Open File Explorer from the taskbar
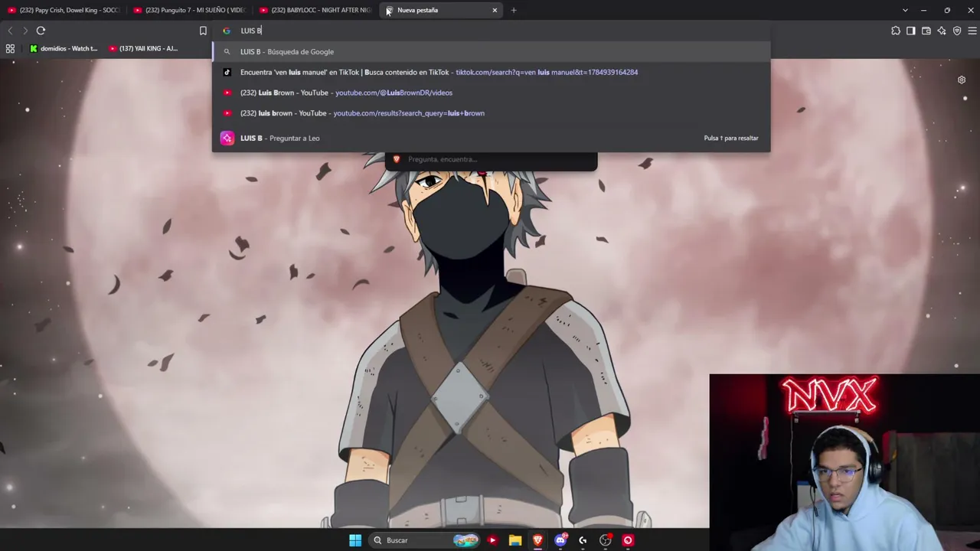 [515, 540]
